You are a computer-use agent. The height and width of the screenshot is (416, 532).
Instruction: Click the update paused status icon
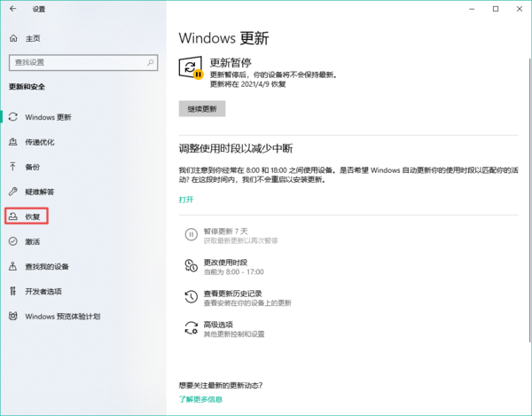point(191,67)
